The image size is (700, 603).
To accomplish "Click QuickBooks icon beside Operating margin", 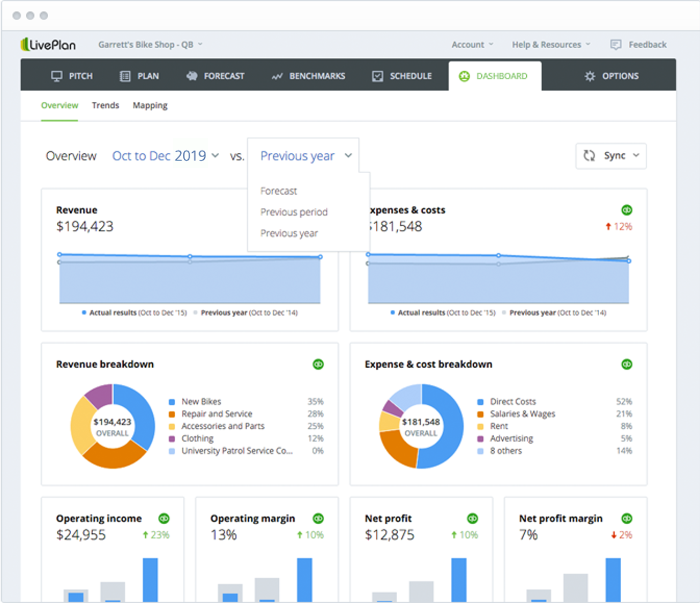I will [318, 518].
